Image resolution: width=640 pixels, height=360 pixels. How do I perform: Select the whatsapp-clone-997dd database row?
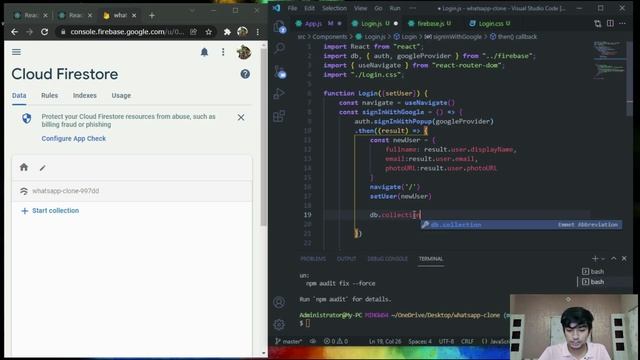(132, 191)
